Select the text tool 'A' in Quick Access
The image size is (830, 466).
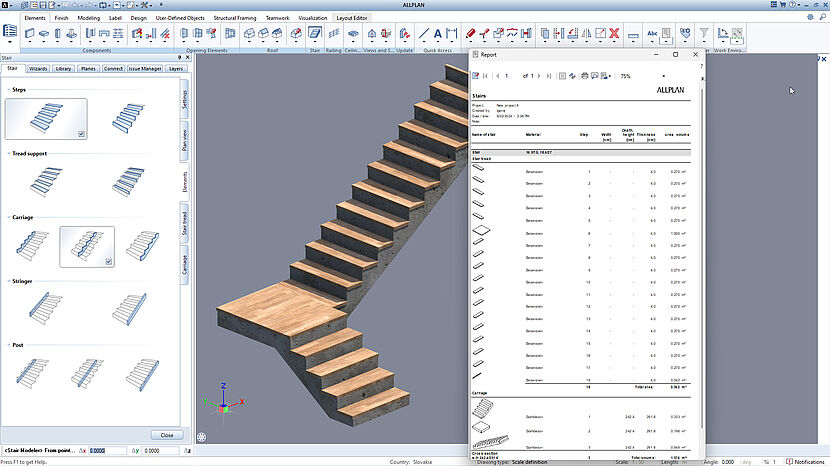point(437,35)
